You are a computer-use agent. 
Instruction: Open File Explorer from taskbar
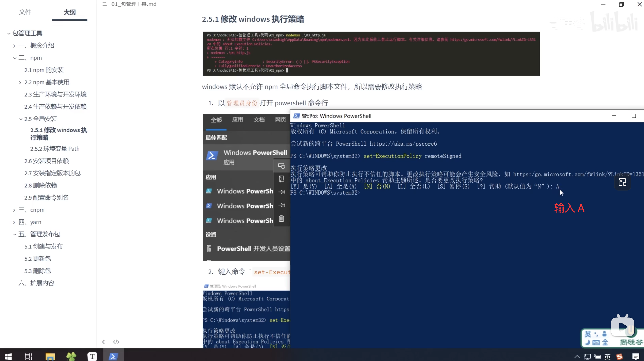click(x=50, y=356)
